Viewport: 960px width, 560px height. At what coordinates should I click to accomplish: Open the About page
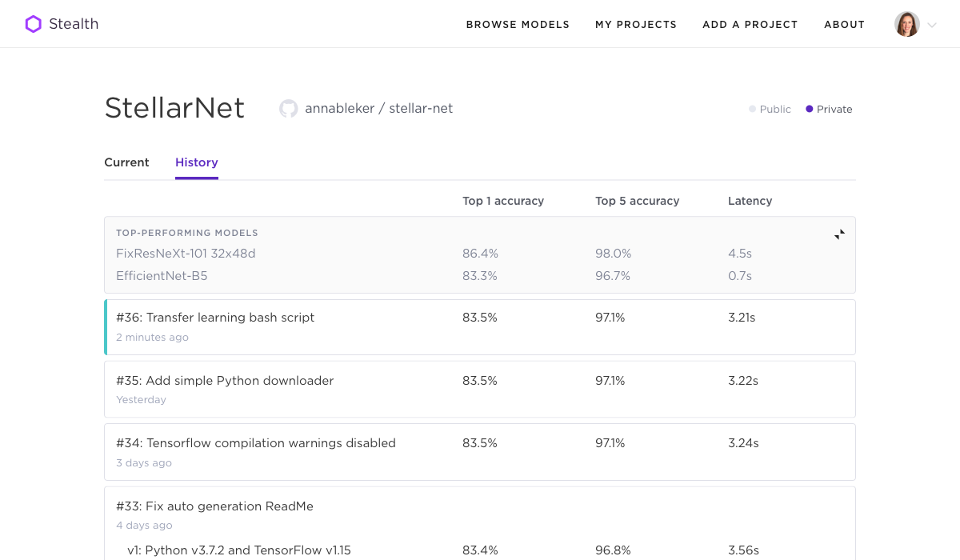point(844,25)
